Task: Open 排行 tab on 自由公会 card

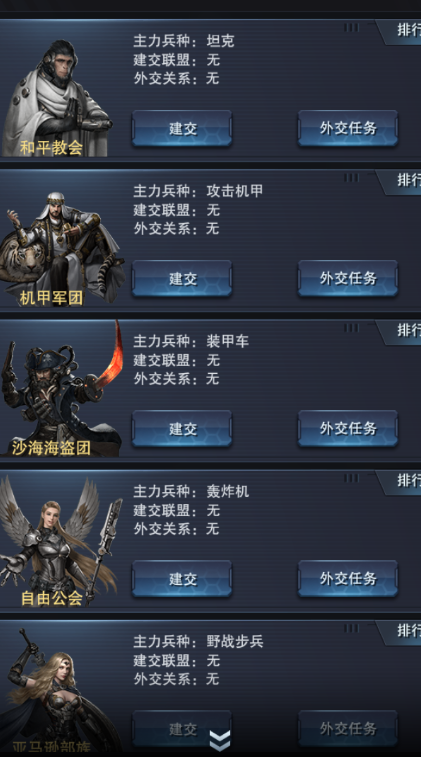Action: (401, 482)
